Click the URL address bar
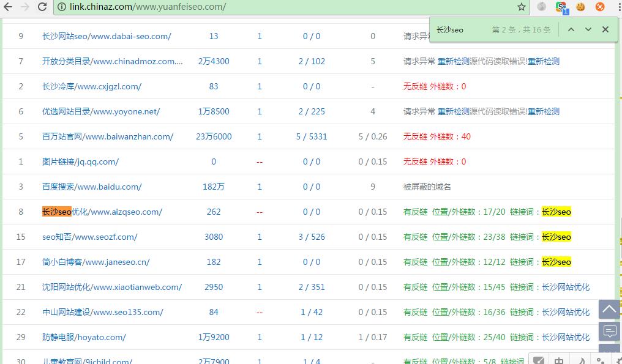Screen dimensions: 622x364 288,7
